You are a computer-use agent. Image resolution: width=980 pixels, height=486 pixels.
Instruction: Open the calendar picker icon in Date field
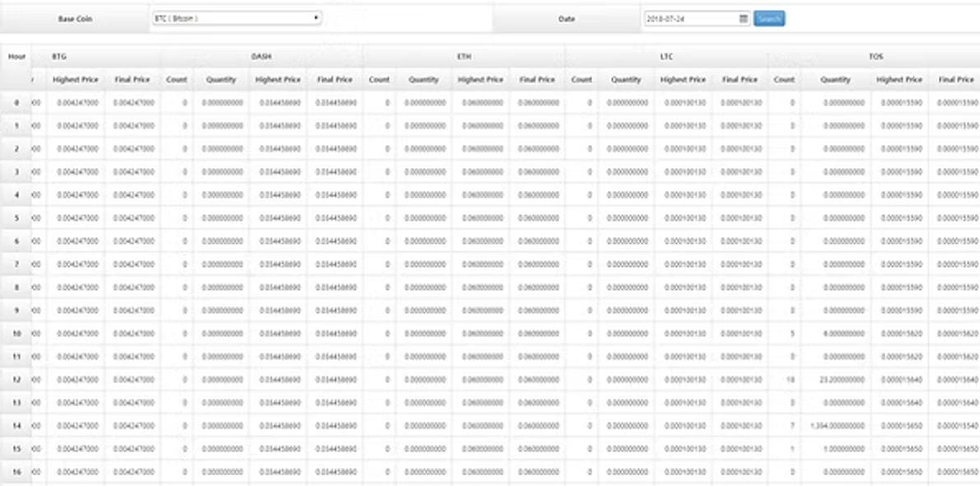click(x=743, y=18)
